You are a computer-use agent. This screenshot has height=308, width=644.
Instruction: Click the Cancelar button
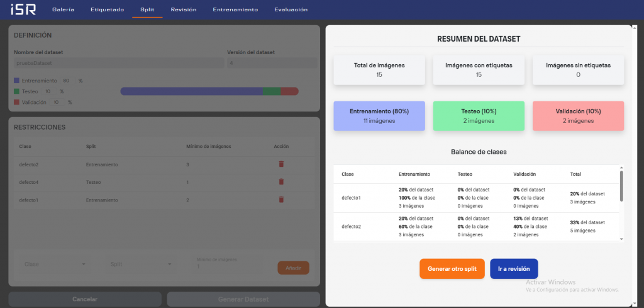tap(85, 299)
